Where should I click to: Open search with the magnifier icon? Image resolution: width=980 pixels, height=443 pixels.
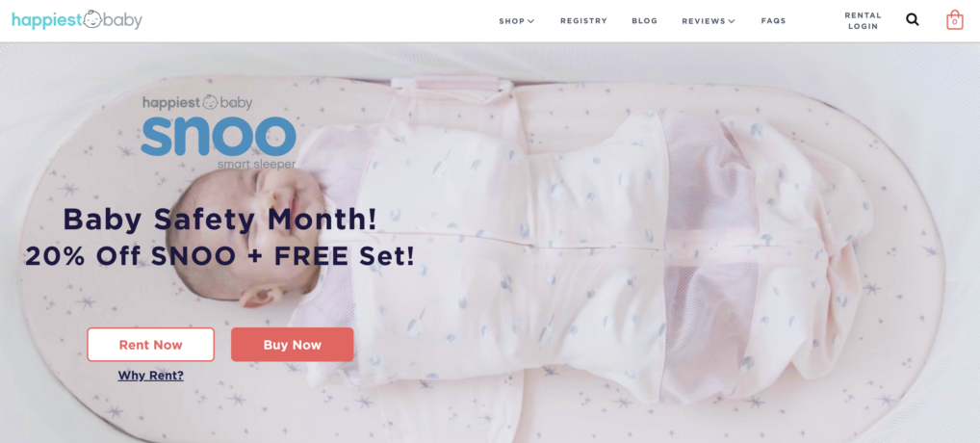pyautogui.click(x=913, y=20)
